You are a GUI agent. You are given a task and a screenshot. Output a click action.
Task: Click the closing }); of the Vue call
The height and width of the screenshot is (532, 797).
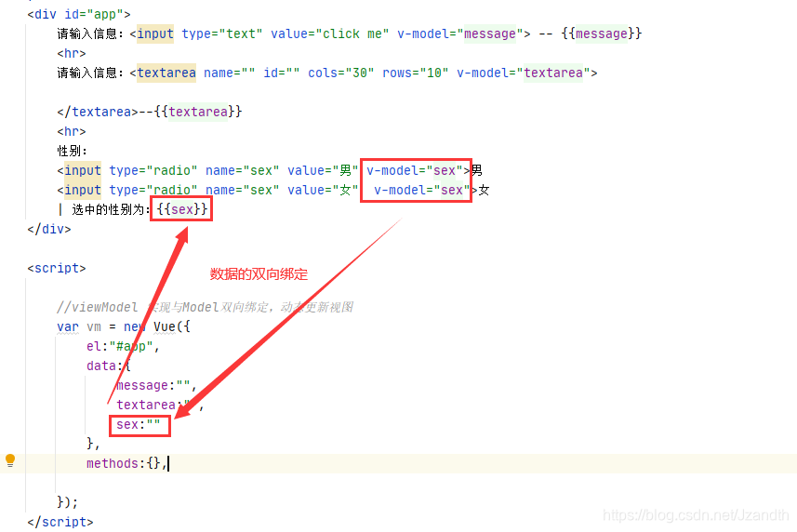68,502
